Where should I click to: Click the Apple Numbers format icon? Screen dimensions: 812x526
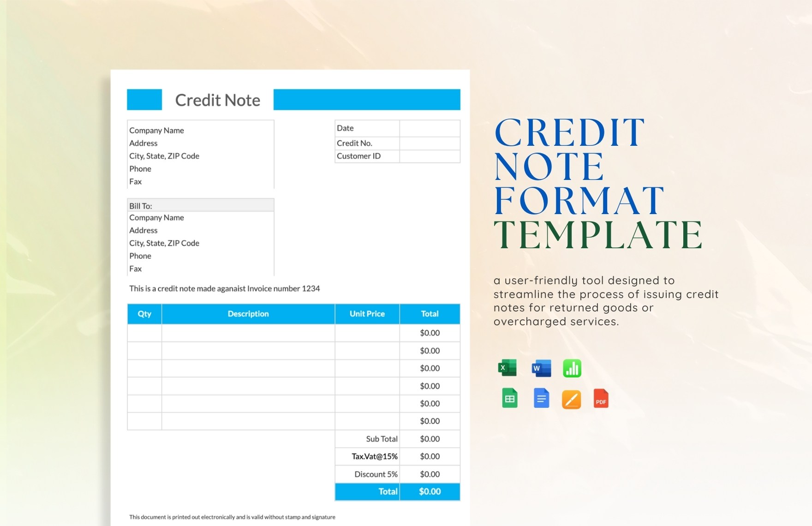pyautogui.click(x=572, y=368)
